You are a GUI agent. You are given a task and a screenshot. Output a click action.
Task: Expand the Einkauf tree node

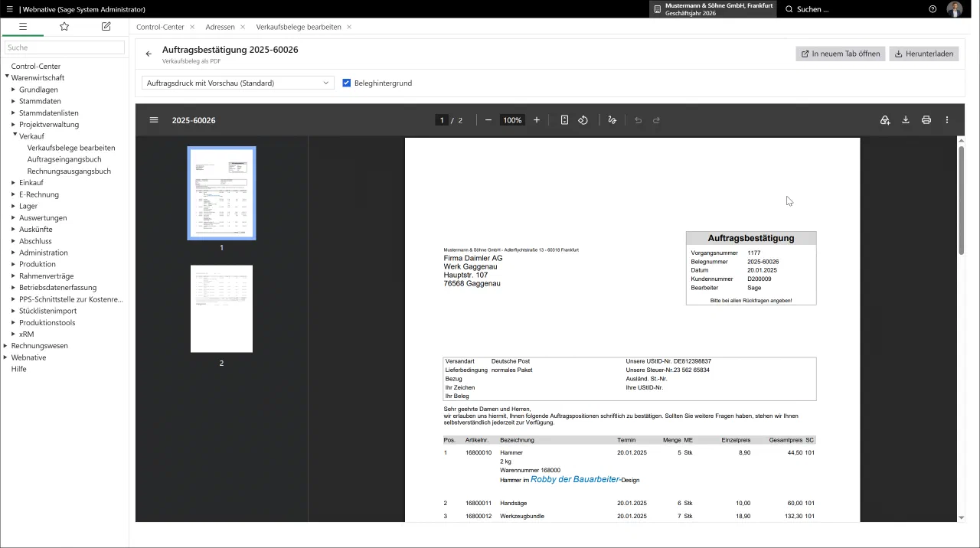tap(13, 183)
